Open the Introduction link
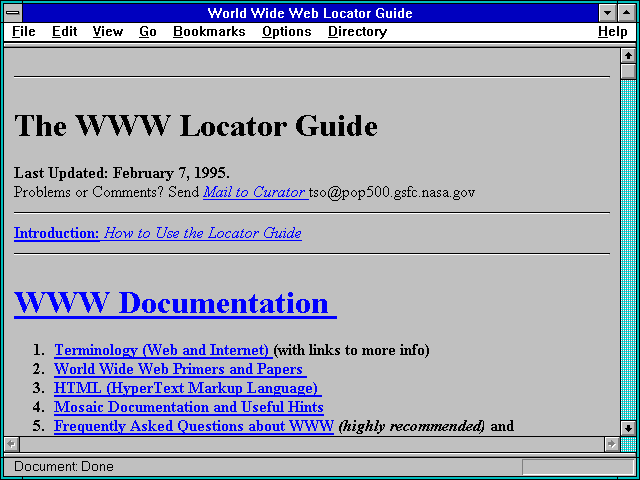This screenshot has height=480, width=640. (56, 233)
